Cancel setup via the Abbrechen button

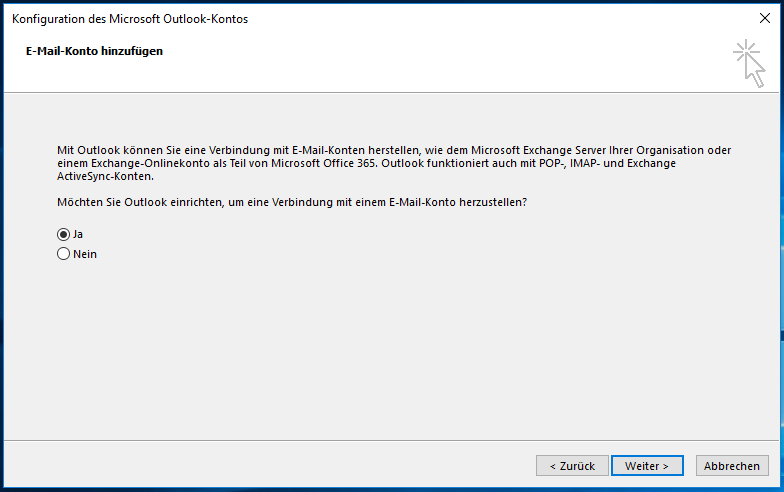pyautogui.click(x=732, y=466)
